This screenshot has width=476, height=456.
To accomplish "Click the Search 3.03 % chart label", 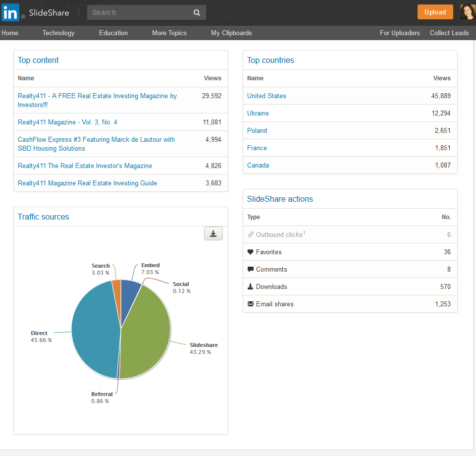I will 101,269.
